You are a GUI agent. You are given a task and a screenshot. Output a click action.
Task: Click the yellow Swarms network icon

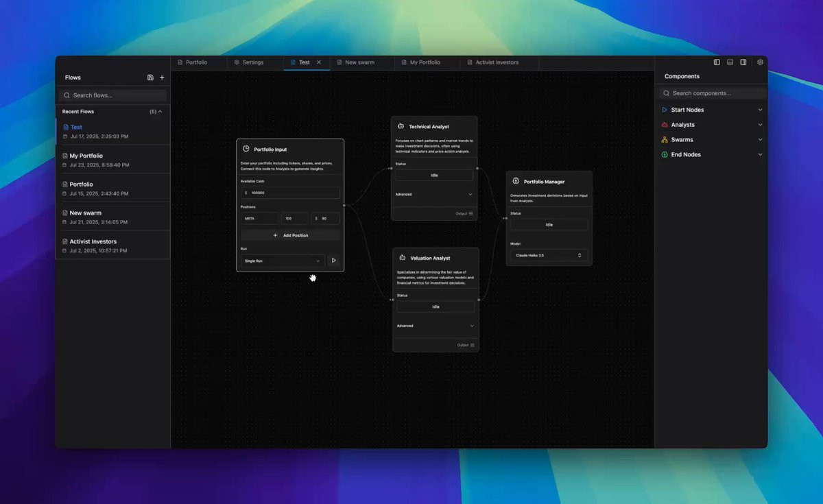point(665,140)
